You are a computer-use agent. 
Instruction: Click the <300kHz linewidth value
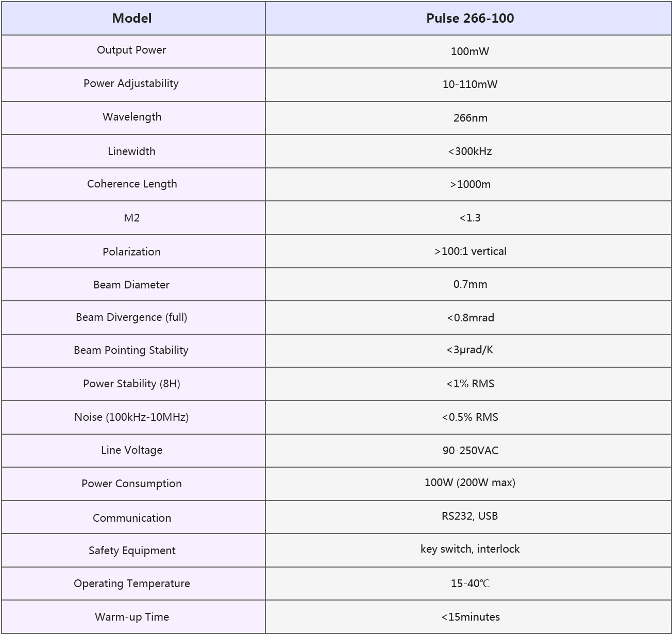pos(470,151)
